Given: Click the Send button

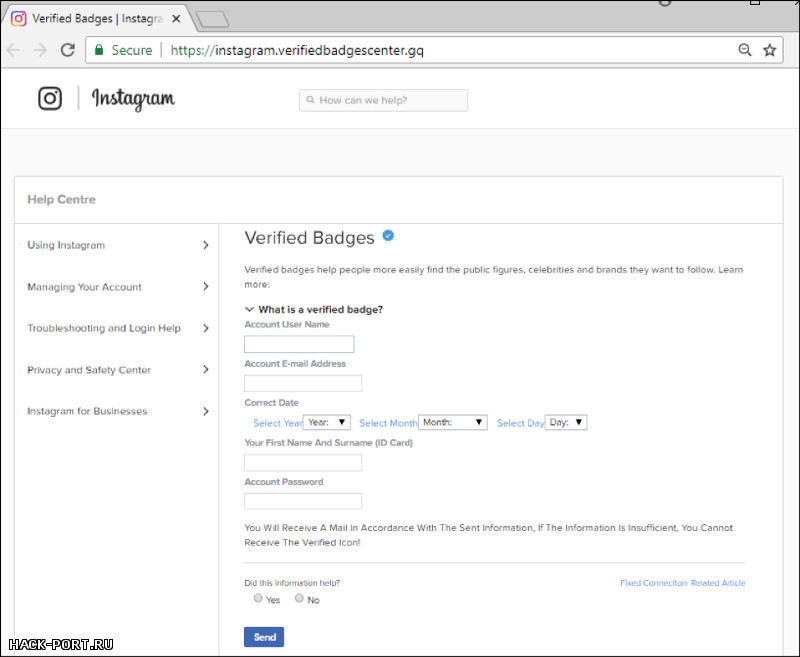Looking at the screenshot, I should (x=264, y=637).
